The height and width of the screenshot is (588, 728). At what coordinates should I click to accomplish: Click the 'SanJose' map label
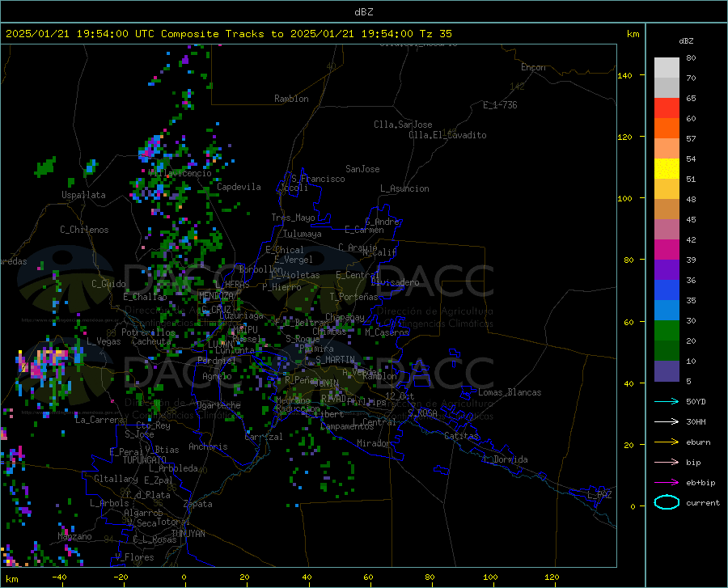click(x=362, y=169)
